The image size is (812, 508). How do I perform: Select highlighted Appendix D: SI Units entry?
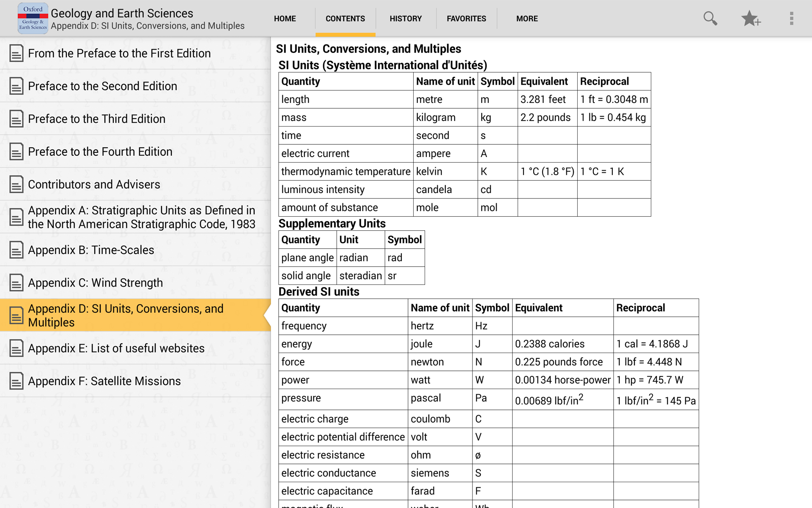pyautogui.click(x=126, y=315)
